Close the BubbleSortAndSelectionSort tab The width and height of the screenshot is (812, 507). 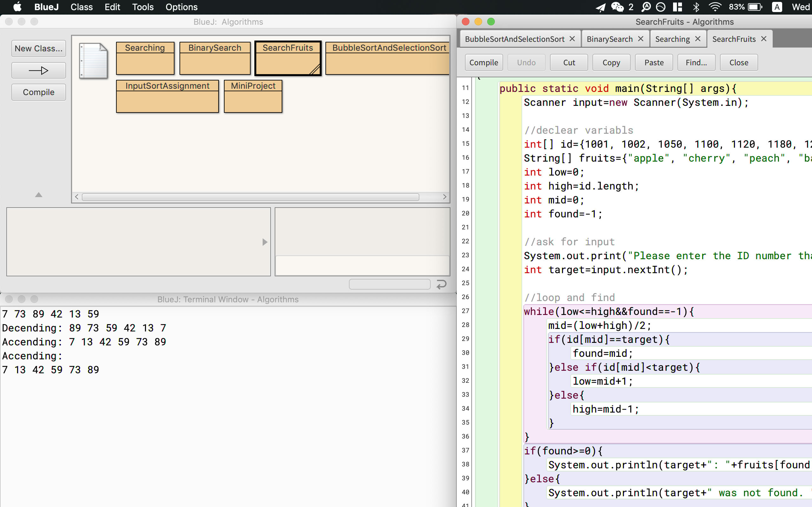click(573, 39)
